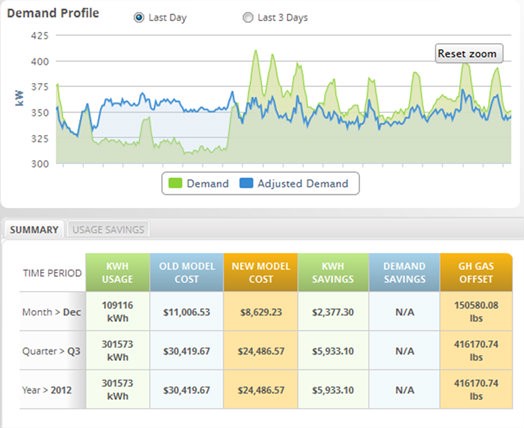Toggle the green Demand legend swatch
The width and height of the screenshot is (524, 428).
click(175, 183)
